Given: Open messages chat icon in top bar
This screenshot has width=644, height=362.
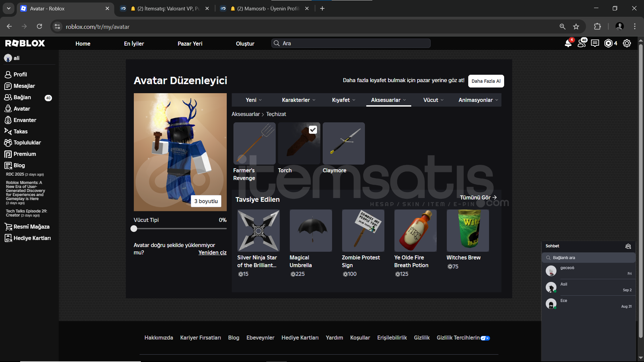Looking at the screenshot, I should (595, 43).
